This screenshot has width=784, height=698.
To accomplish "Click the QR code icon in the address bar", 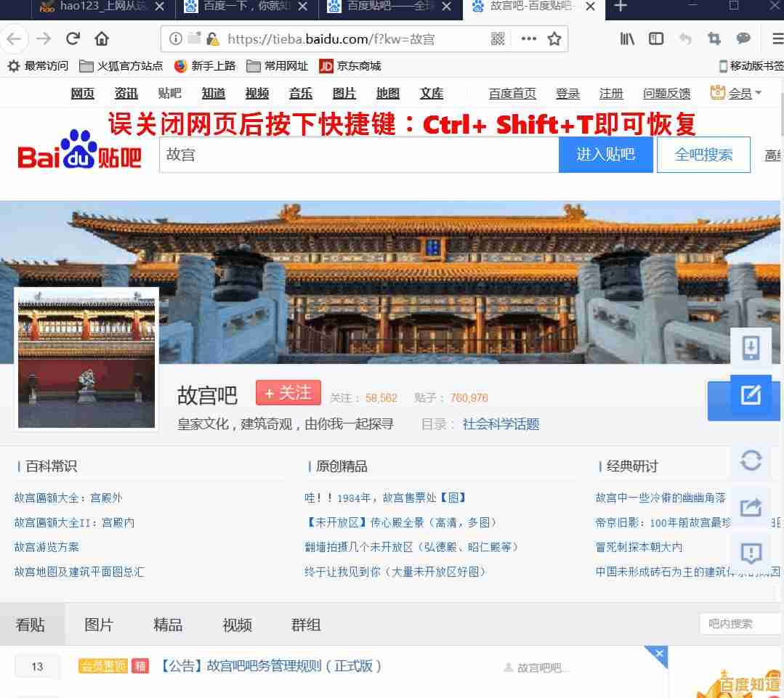I will coord(498,39).
